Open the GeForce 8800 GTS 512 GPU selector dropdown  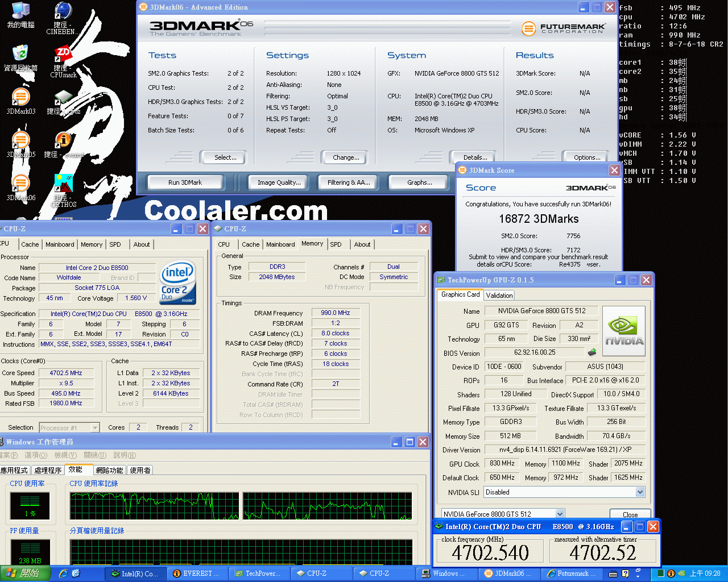[x=560, y=514]
